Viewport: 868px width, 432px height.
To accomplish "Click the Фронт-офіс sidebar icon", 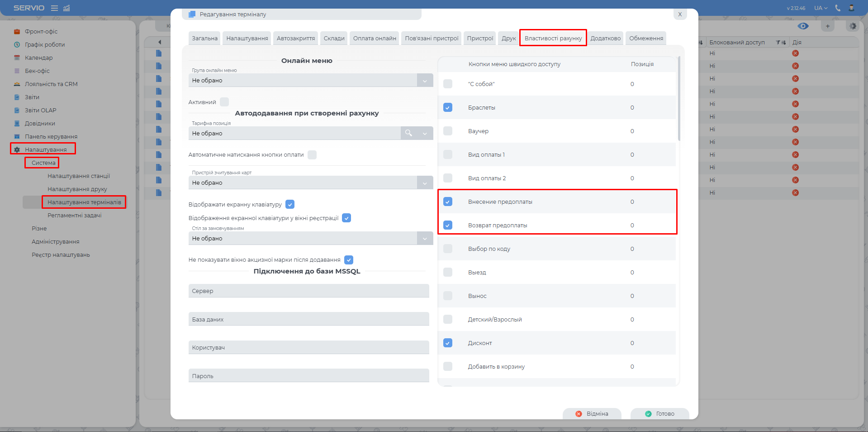I will 17,32.
